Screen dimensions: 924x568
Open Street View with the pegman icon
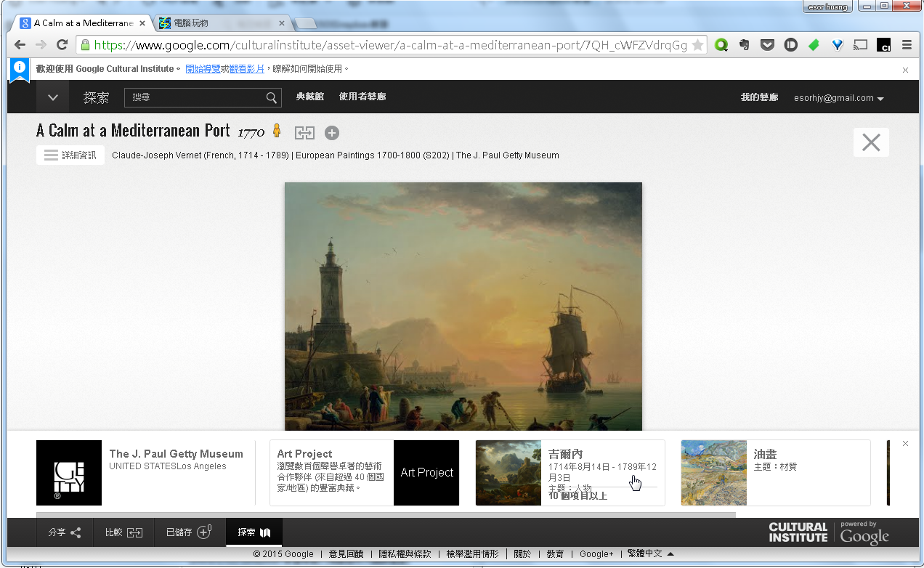tap(276, 131)
